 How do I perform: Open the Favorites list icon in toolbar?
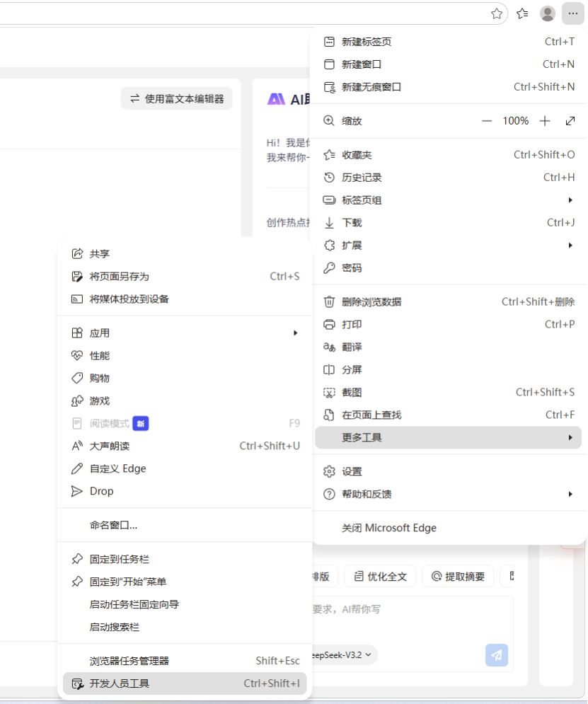click(x=522, y=13)
